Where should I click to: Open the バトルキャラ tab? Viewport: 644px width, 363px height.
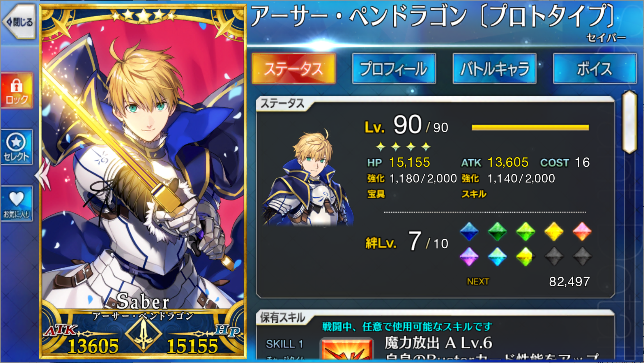coord(494,68)
